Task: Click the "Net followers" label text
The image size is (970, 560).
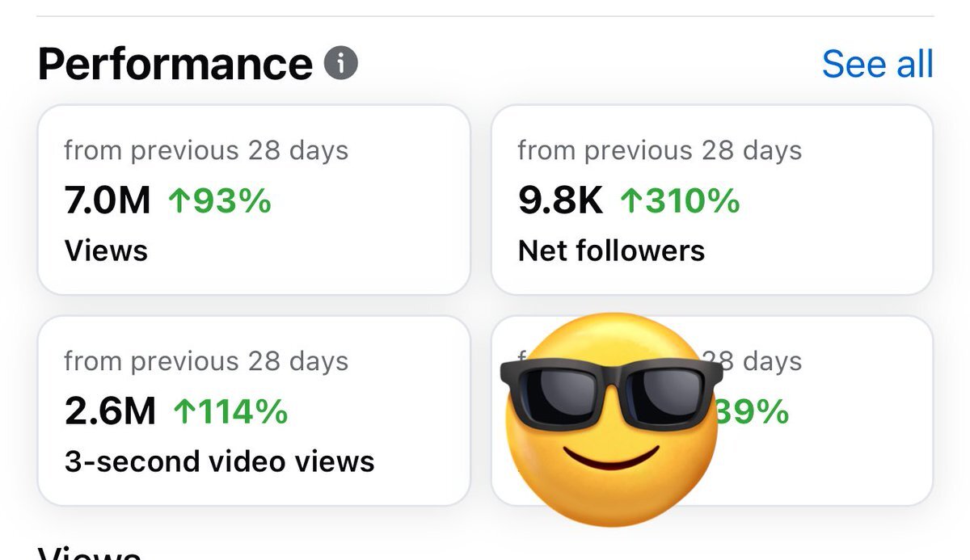Action: click(611, 251)
